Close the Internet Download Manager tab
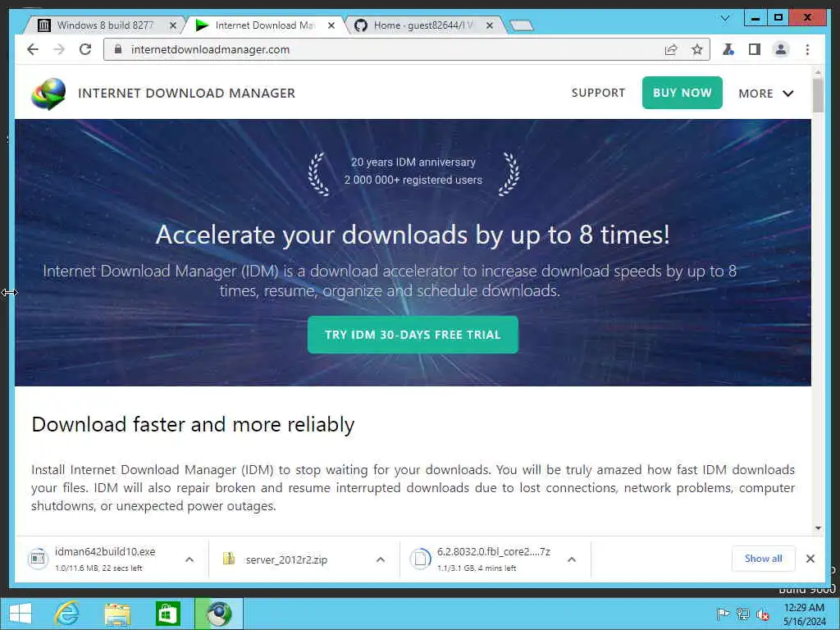The width and height of the screenshot is (840, 630). pos(331,25)
